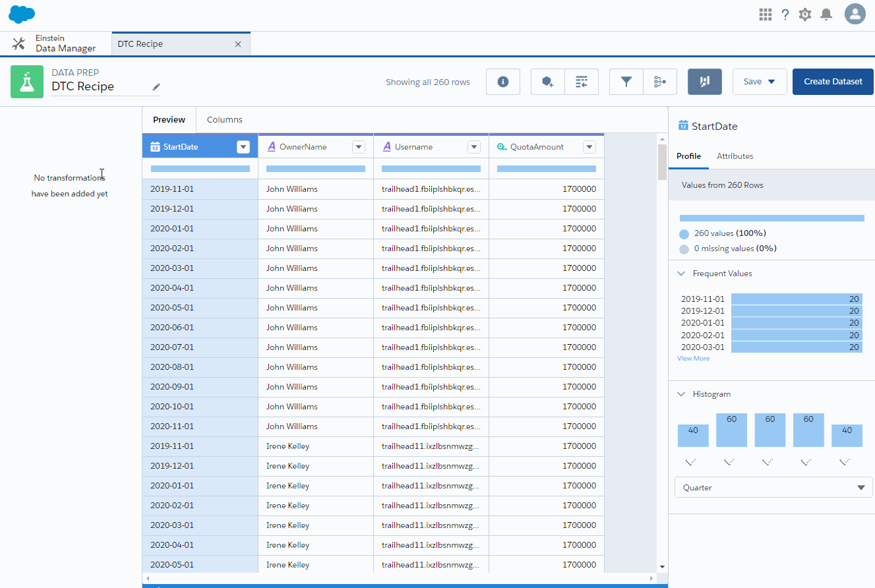Open the Profile tab in side panel
This screenshot has width=875, height=588.
pos(688,156)
